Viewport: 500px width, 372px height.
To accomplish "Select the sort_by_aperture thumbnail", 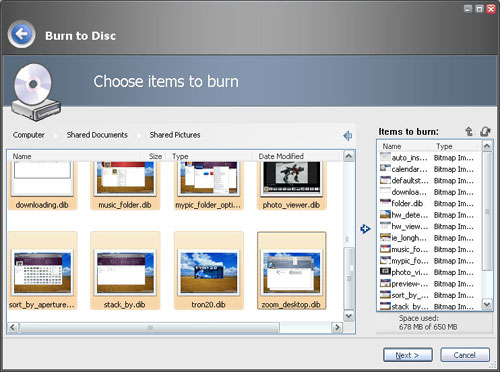I will click(42, 271).
